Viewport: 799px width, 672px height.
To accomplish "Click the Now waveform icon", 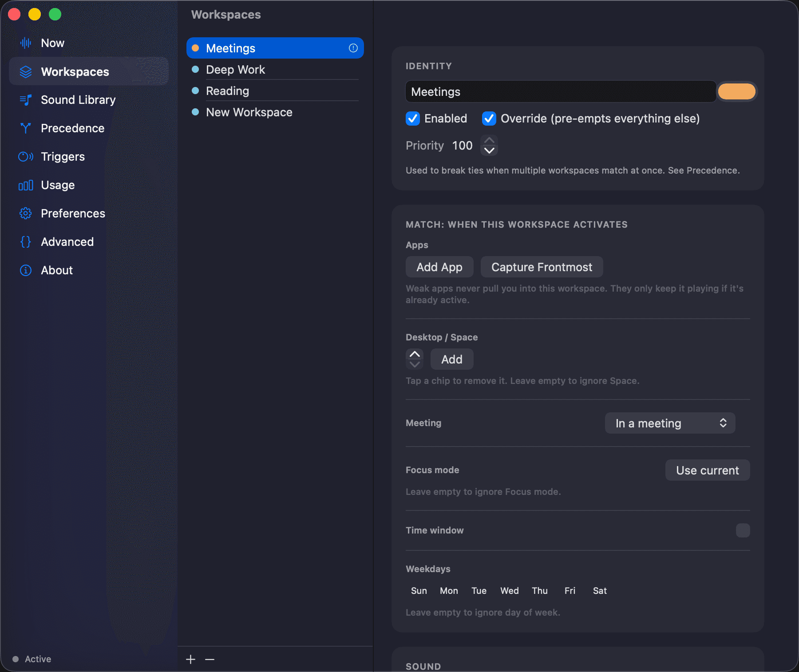I will coord(26,43).
